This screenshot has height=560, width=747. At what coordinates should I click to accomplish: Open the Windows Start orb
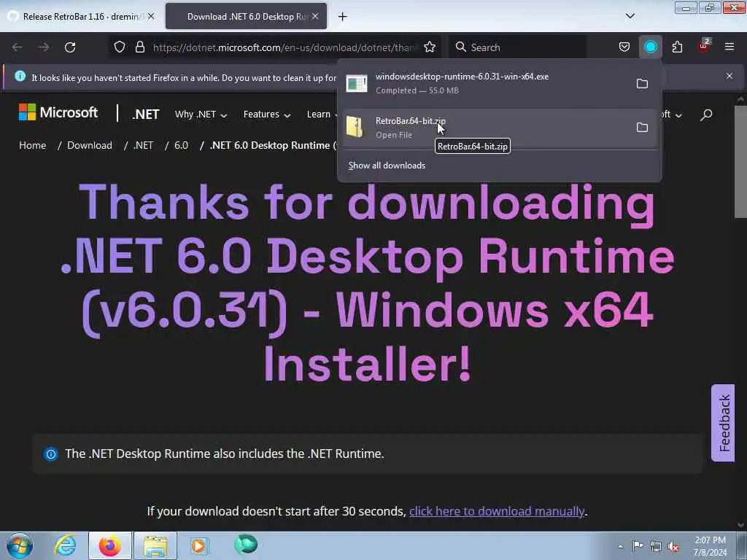(20, 545)
